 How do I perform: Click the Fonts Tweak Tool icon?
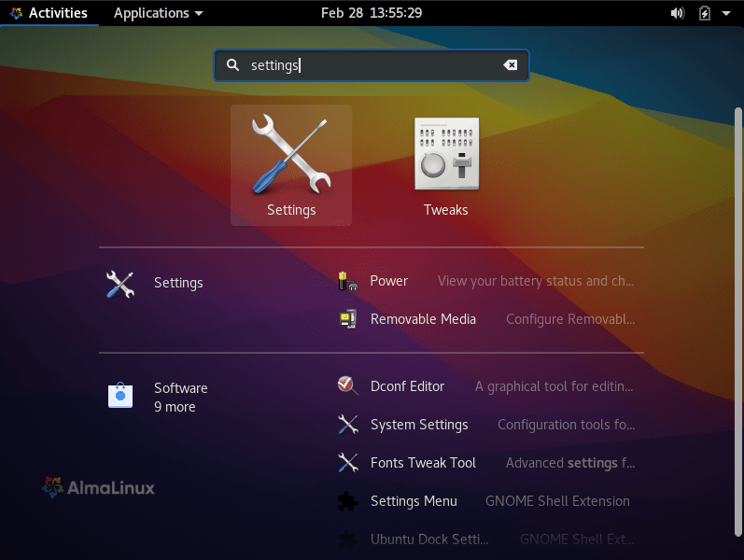(x=347, y=463)
